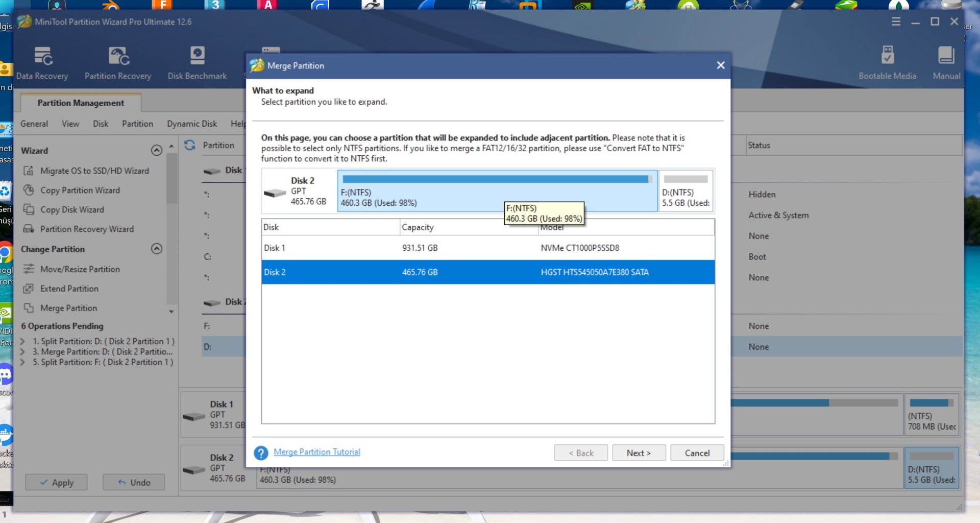
Task: Open the Disk menu
Action: point(101,124)
